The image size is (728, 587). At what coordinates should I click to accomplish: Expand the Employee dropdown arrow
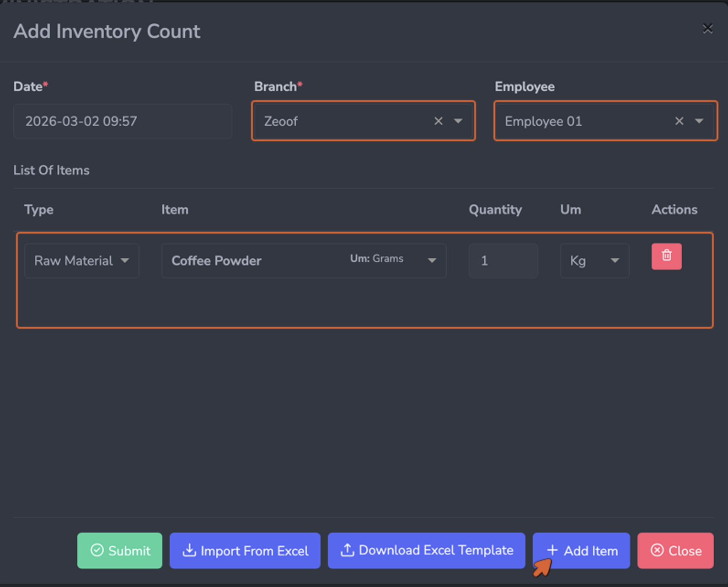click(x=699, y=121)
